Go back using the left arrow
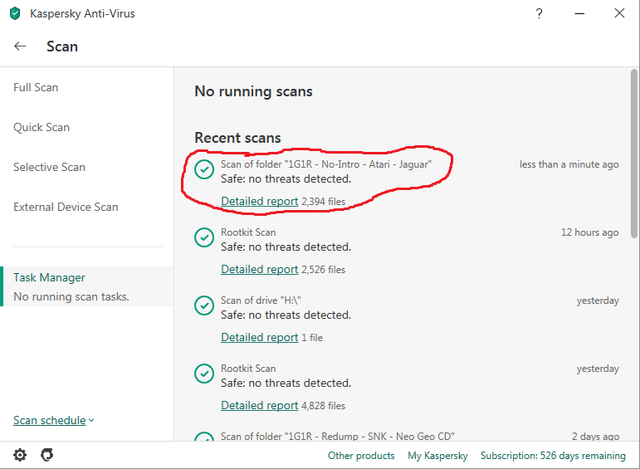640x469 pixels. 20,46
